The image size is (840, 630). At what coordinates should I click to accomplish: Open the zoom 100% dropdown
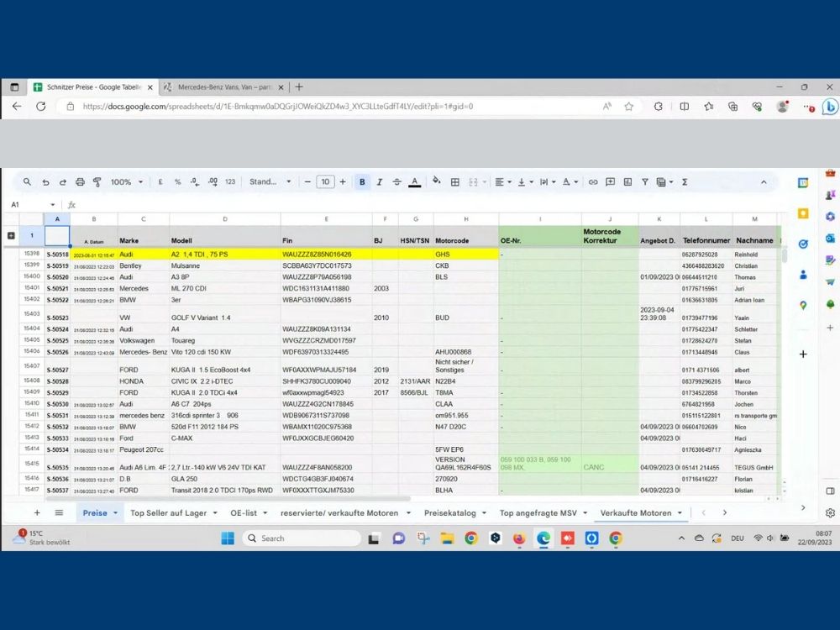(127, 182)
